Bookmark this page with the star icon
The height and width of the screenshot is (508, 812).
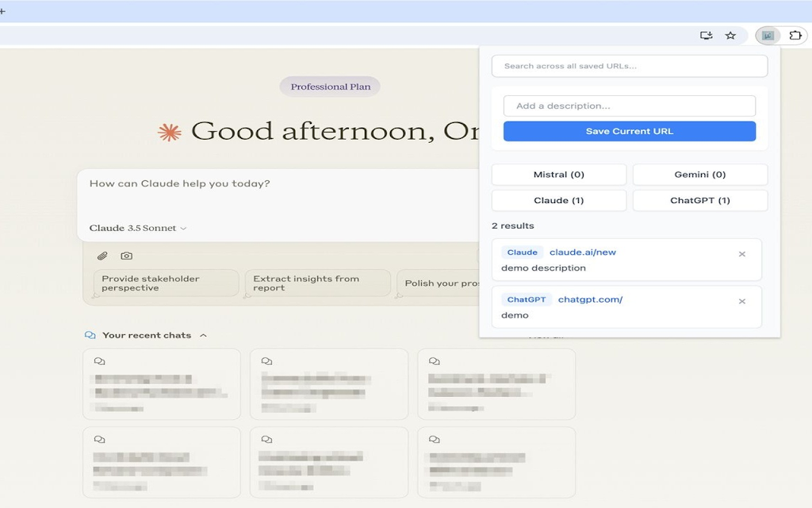[x=730, y=35]
